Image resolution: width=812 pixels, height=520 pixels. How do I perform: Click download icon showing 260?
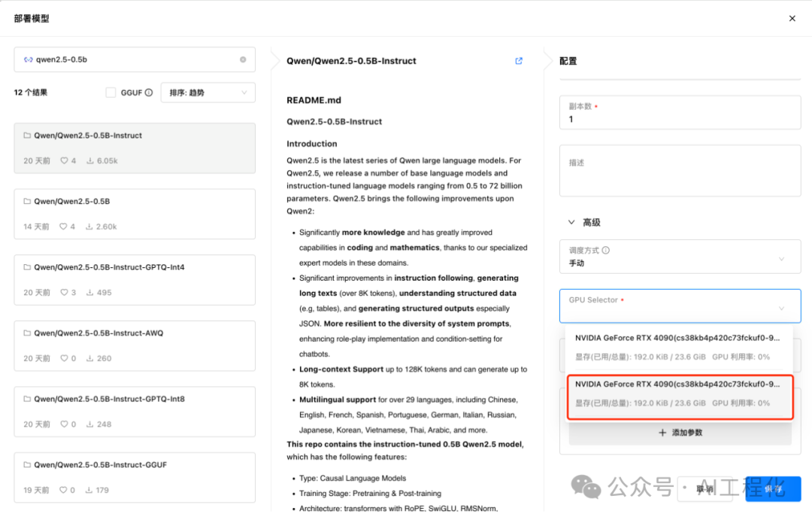point(90,358)
